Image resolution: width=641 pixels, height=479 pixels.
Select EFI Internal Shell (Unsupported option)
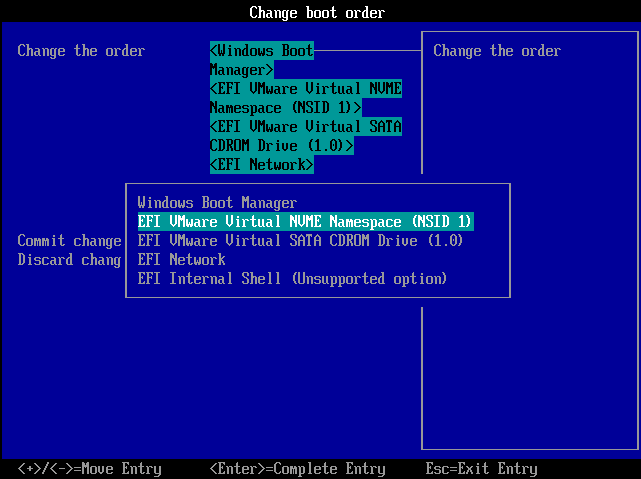(292, 279)
